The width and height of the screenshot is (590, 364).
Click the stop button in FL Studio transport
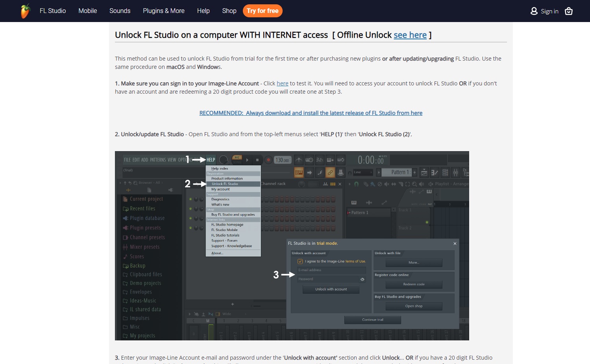[x=257, y=160]
